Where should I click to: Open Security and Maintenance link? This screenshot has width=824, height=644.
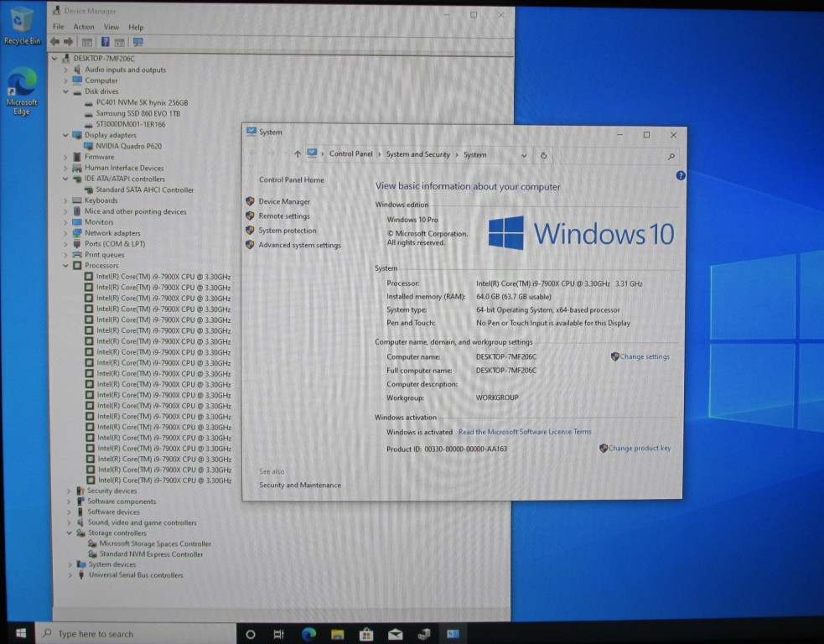(300, 486)
